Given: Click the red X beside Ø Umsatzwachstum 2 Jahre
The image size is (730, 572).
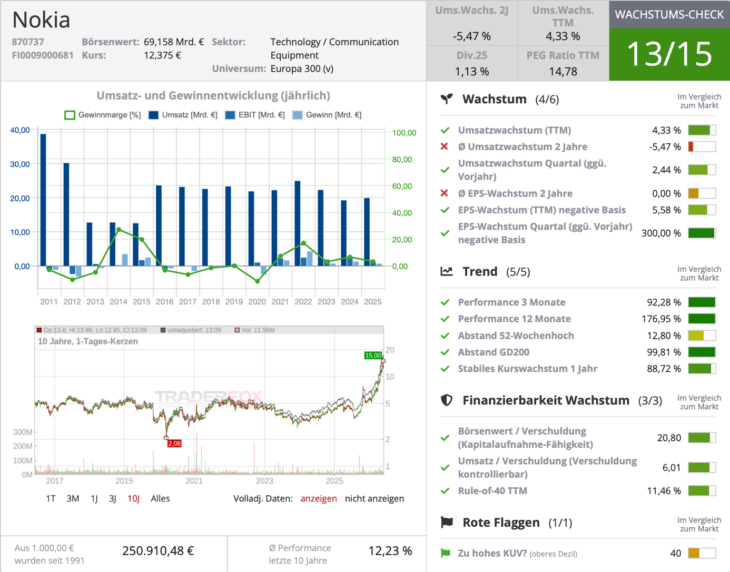Looking at the screenshot, I should click(x=444, y=147).
